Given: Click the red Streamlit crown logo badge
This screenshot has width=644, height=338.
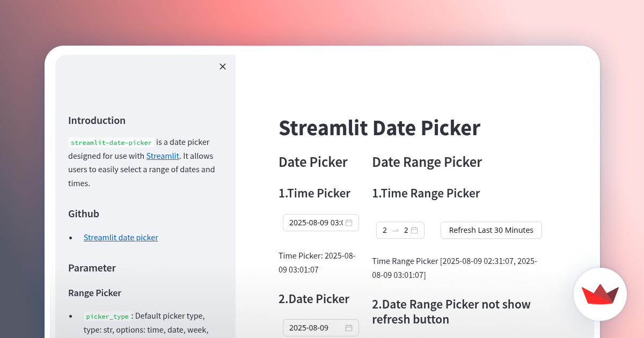Looking at the screenshot, I should click(600, 294).
